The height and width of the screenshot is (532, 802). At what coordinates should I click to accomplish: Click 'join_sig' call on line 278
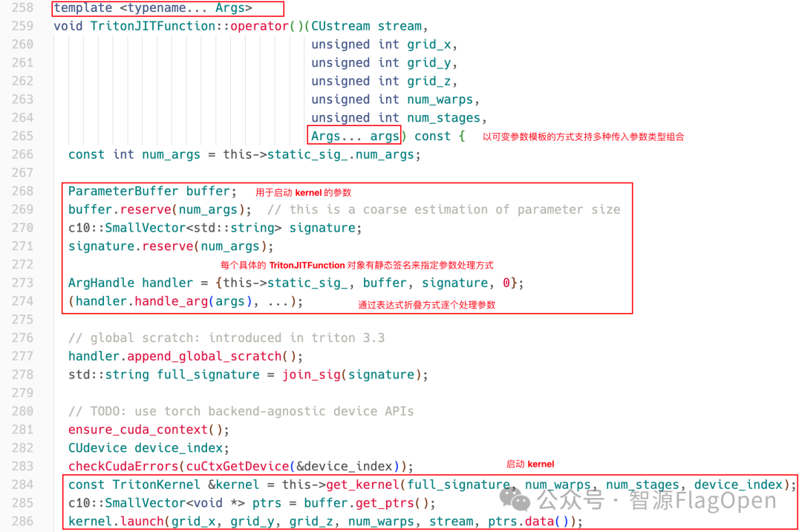click(x=311, y=375)
